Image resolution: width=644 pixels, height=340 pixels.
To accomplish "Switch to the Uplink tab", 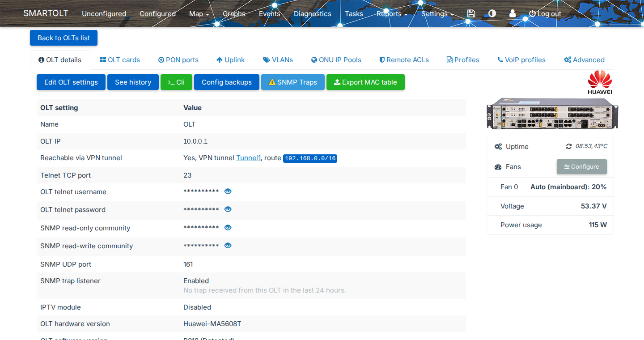I will coord(230,60).
